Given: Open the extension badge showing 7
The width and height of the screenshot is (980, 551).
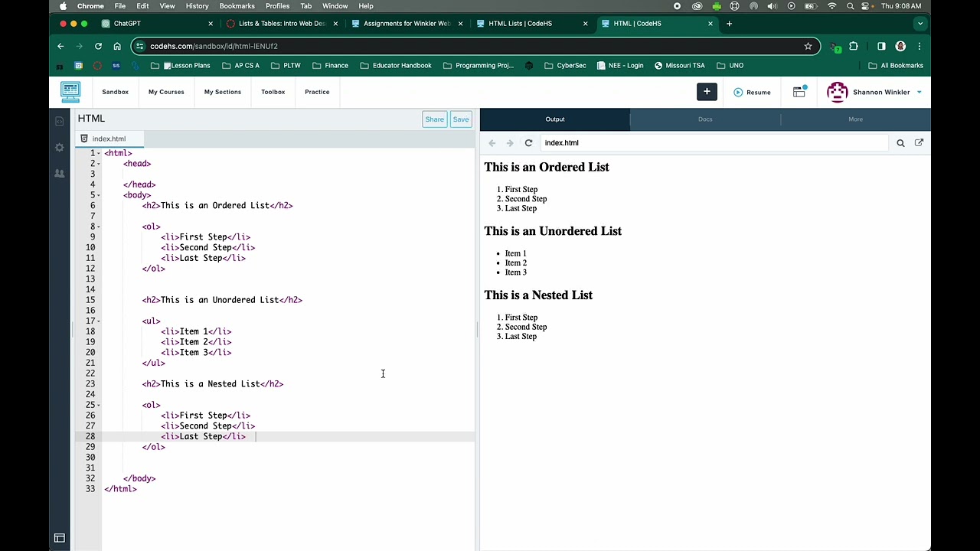Looking at the screenshot, I should [836, 47].
